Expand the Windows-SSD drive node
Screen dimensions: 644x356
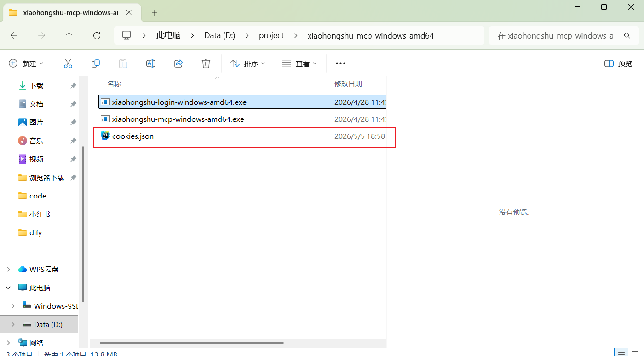[13, 306]
